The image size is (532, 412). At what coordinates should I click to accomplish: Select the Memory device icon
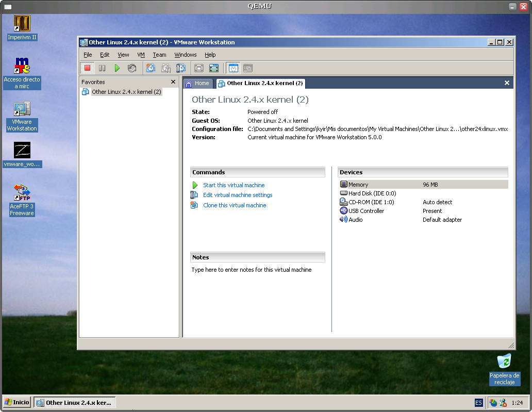344,184
